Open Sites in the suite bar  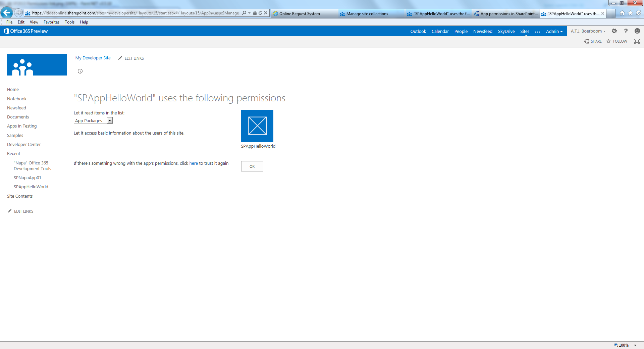point(525,31)
